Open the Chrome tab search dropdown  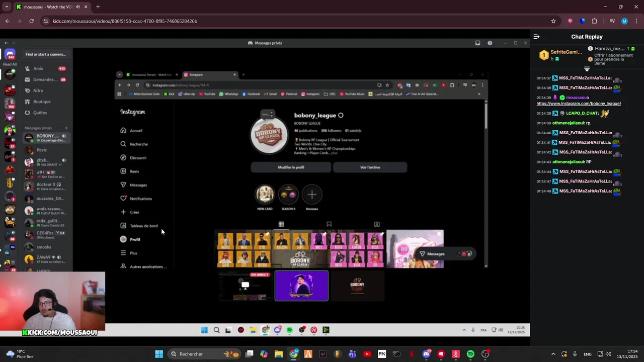7,7
